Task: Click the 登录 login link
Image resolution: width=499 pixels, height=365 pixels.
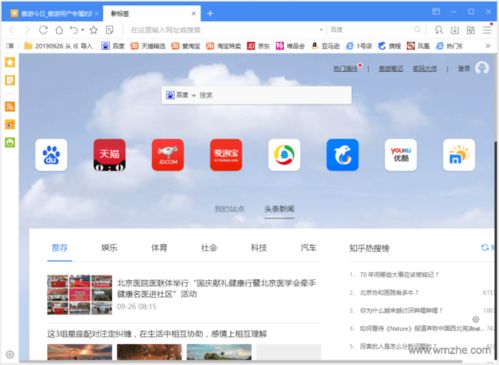Action: pyautogui.click(x=464, y=68)
